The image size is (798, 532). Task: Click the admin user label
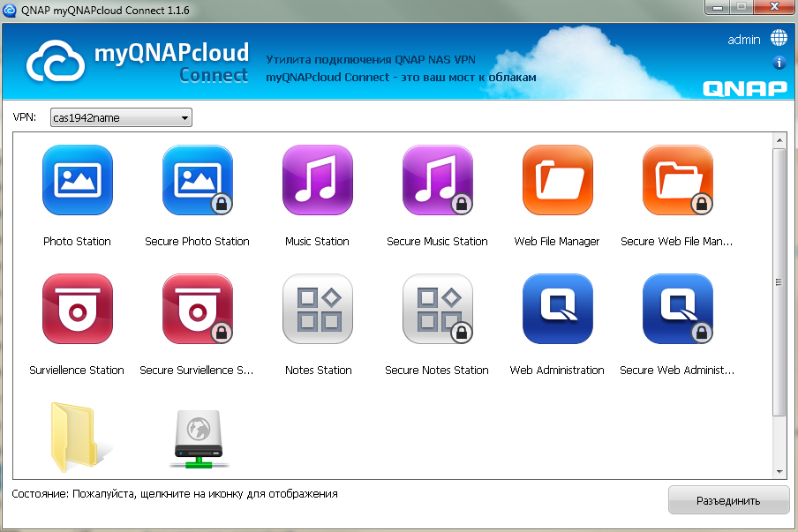(744, 39)
